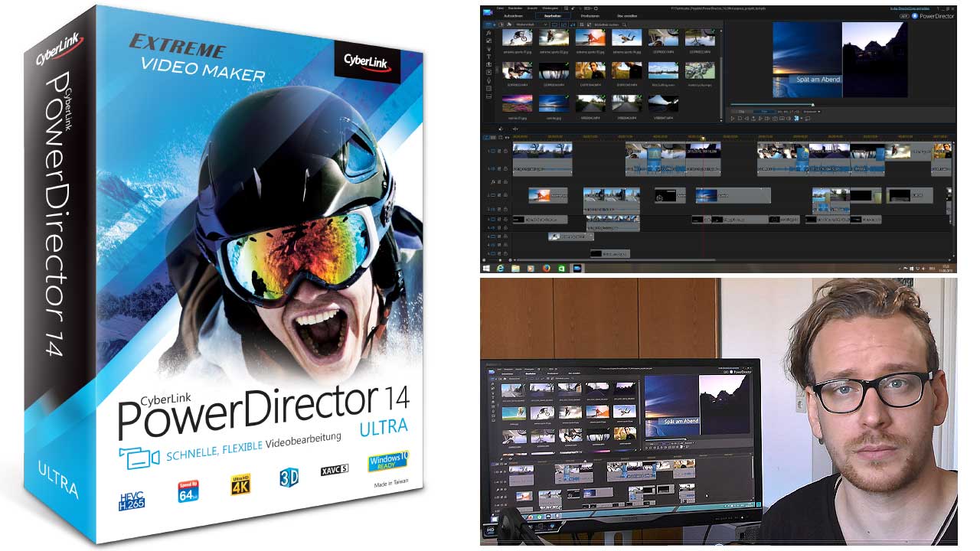Open the Transition Room icon

point(488,64)
